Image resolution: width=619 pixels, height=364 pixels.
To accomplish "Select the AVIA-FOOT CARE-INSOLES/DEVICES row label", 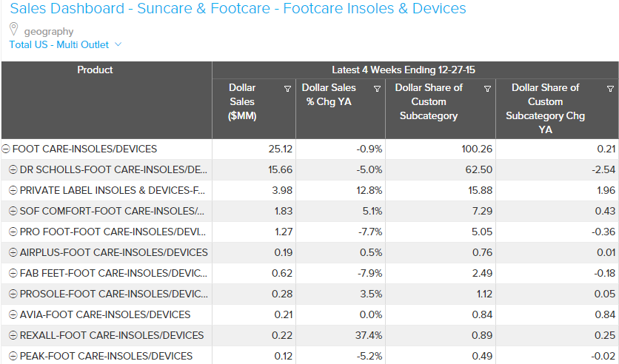I will (x=105, y=314).
